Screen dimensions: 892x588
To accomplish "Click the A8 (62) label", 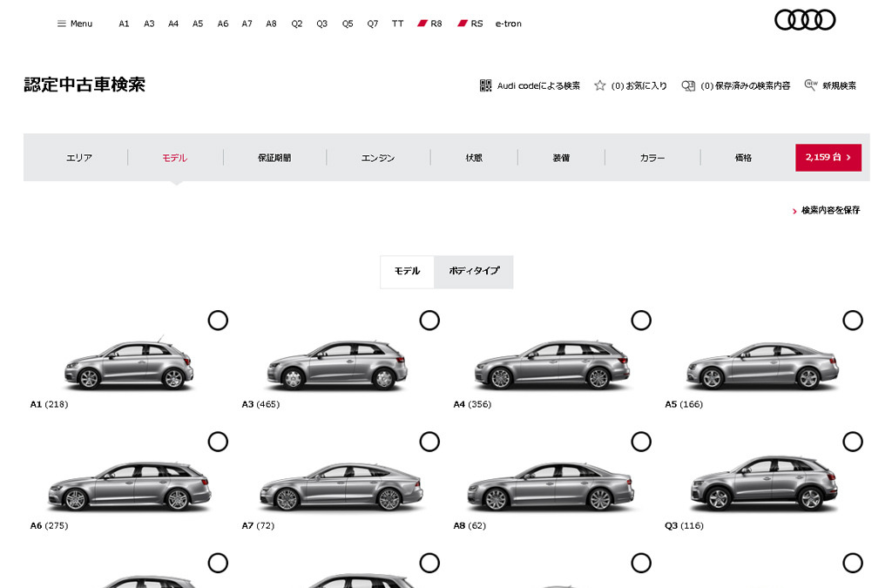I will click(x=470, y=525).
